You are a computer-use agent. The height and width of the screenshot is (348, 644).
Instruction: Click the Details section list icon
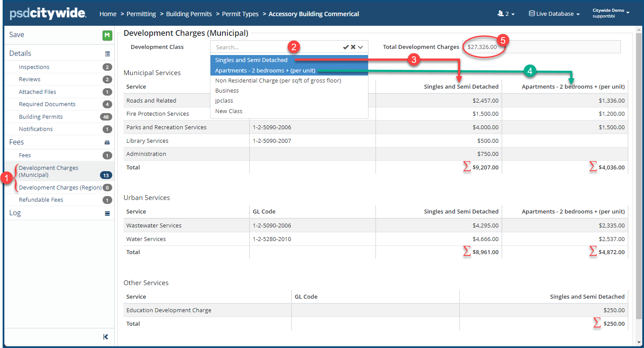(x=107, y=54)
